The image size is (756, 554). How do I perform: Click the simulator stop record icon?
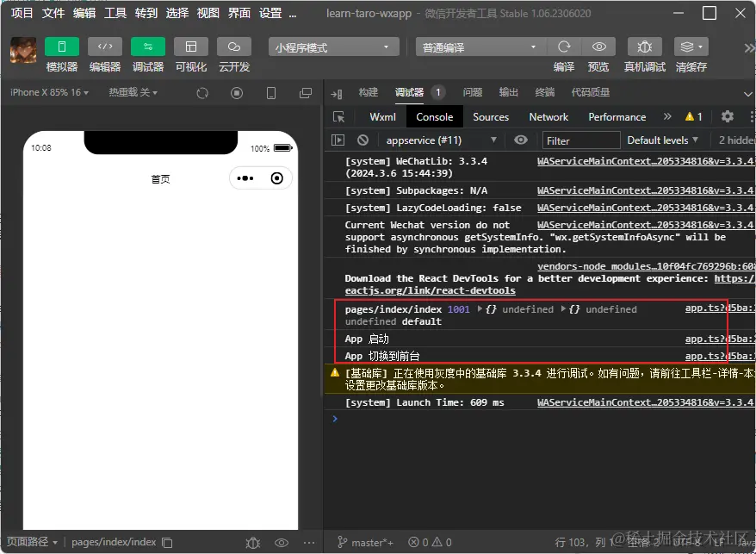(x=236, y=93)
